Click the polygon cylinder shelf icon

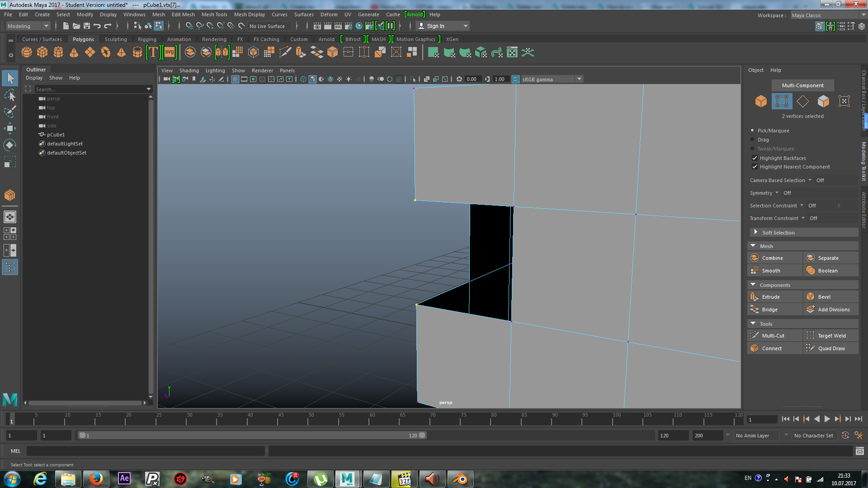[58, 52]
